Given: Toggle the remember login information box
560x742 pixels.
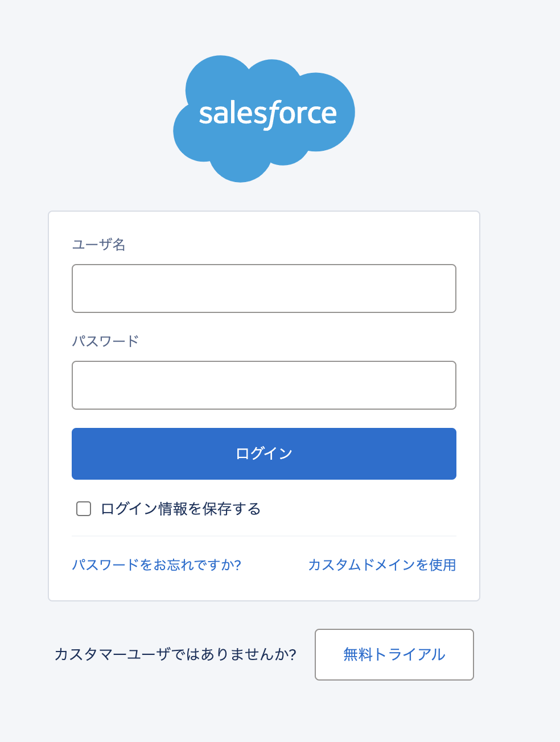Looking at the screenshot, I should pyautogui.click(x=84, y=509).
